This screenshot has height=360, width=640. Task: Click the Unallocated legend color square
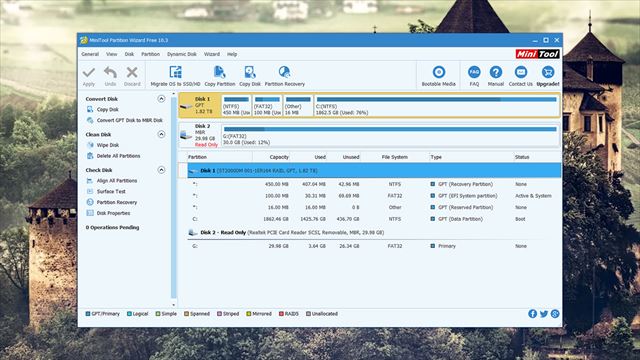coord(308,314)
